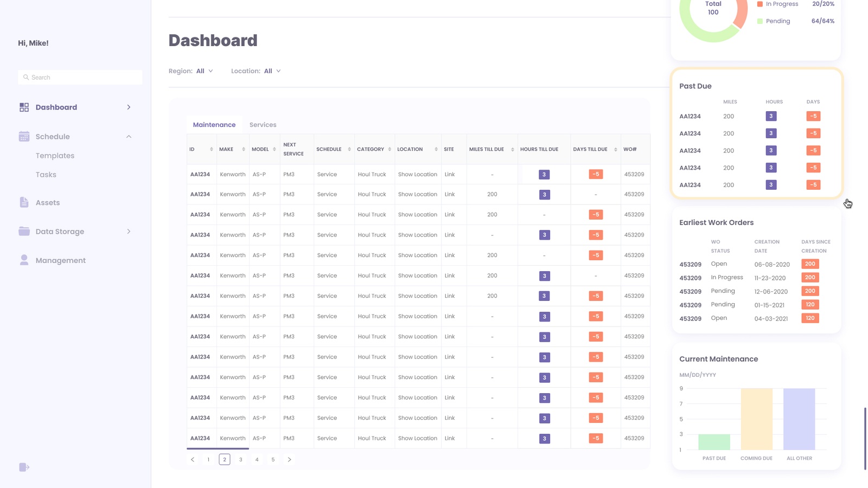Screen dimensions: 868x488
Task: Click the Schedule calendar icon
Action: point(24,137)
